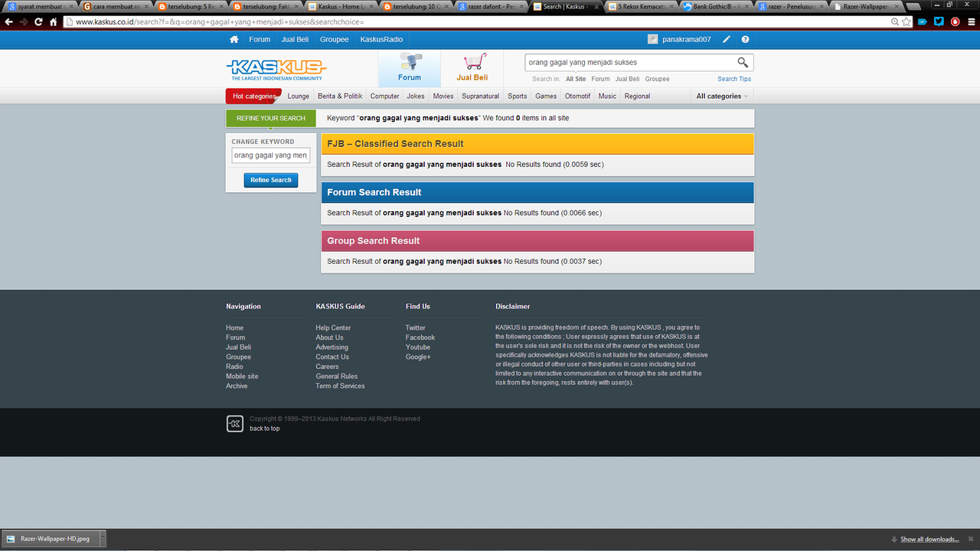This screenshot has height=551, width=980.
Task: Click the KASKUS logo
Action: tap(277, 70)
